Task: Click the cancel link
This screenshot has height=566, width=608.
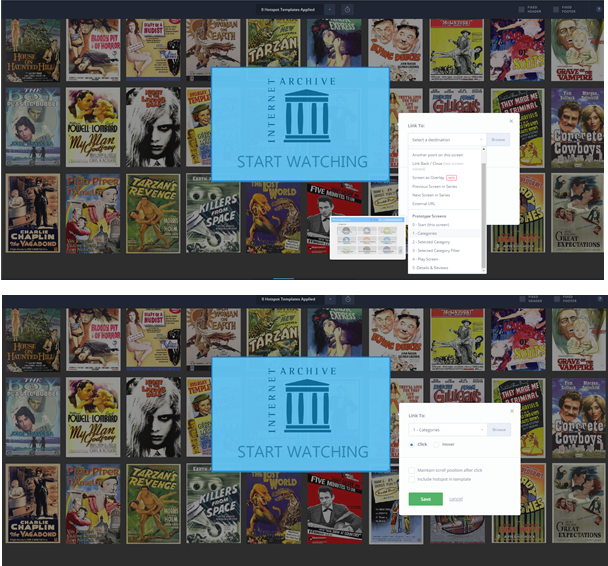Action: [456, 499]
